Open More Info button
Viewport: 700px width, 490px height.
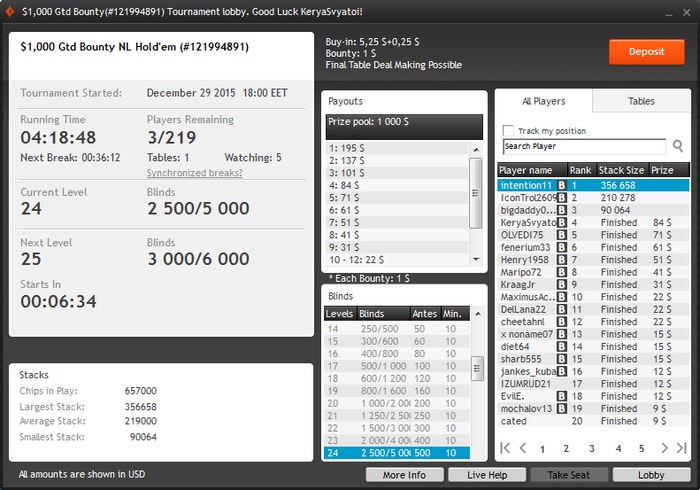click(x=404, y=475)
